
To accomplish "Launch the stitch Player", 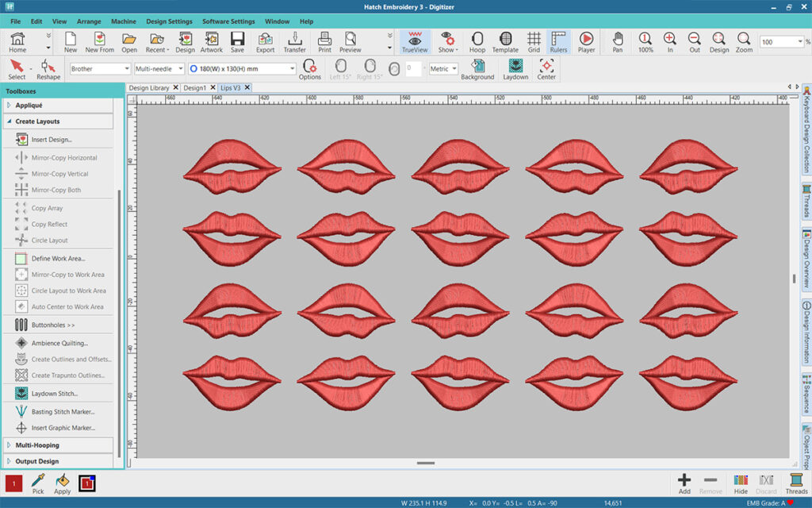I will coord(586,42).
